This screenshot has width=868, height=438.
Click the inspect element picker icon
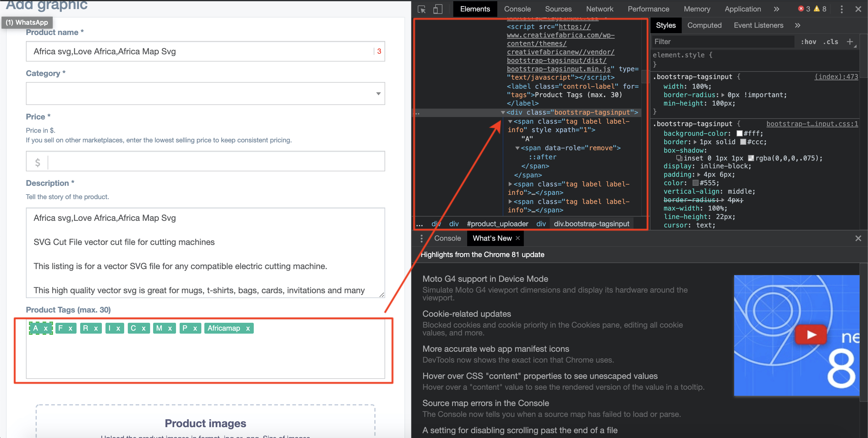(x=422, y=9)
